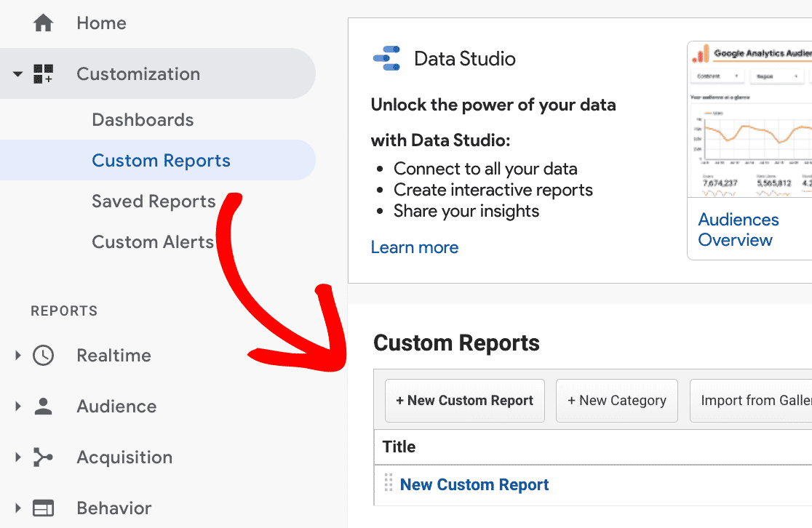
Task: Open the Acquisition reports label
Action: click(x=125, y=457)
